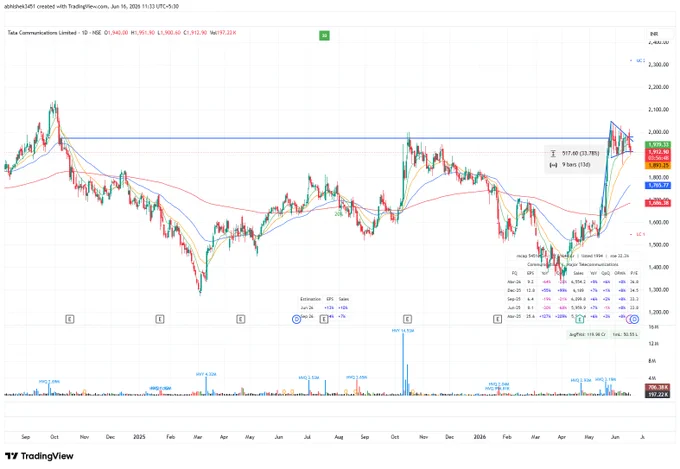Click the UC marker near the 2,300 level
Viewport: 680px width, 469px height.
(x=638, y=61)
